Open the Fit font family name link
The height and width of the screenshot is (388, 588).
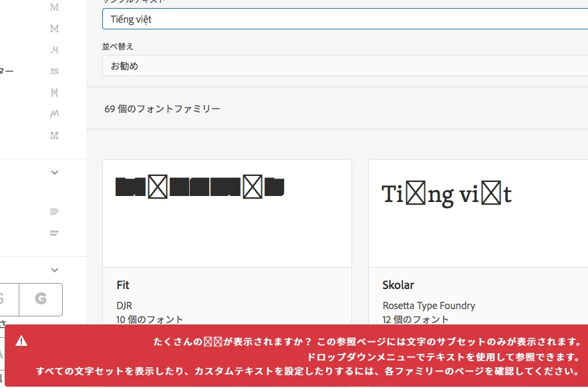point(123,285)
